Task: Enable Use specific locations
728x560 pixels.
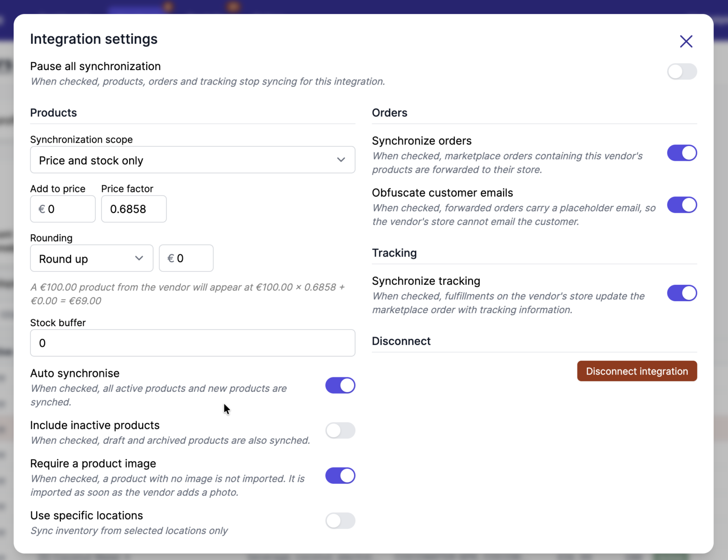Action: [x=340, y=520]
